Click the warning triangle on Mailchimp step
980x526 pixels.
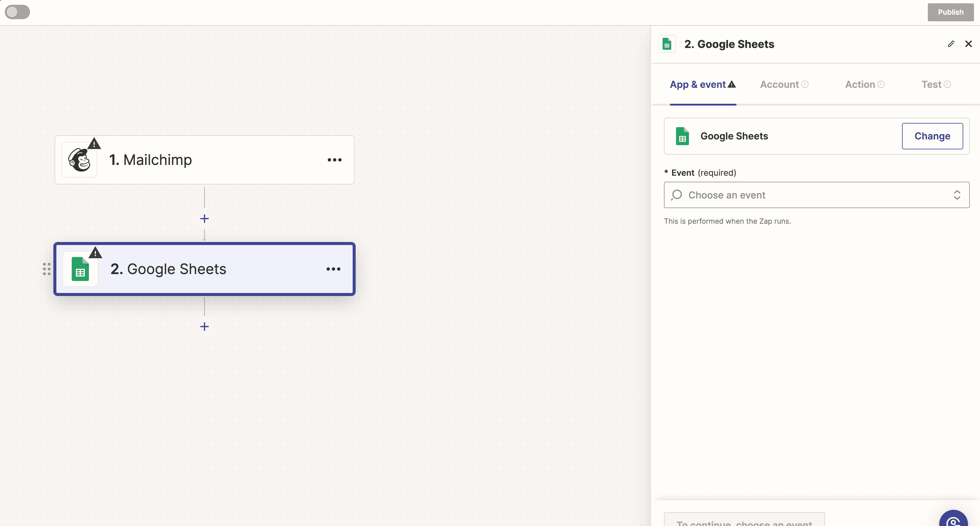pos(94,144)
